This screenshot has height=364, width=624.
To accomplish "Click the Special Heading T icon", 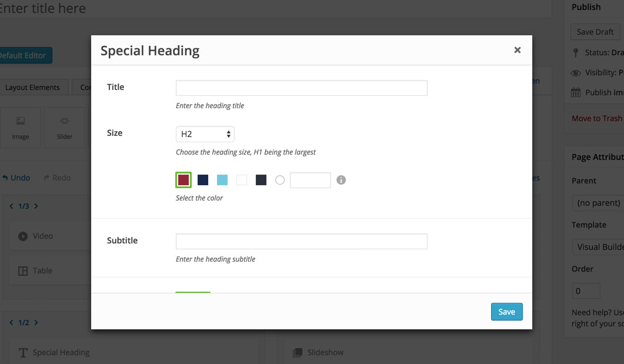I will [23, 352].
